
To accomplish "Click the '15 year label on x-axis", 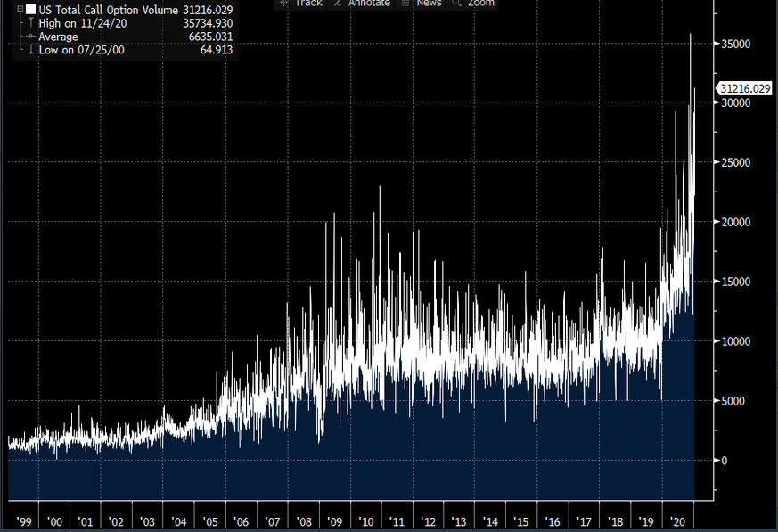I will point(521,522).
